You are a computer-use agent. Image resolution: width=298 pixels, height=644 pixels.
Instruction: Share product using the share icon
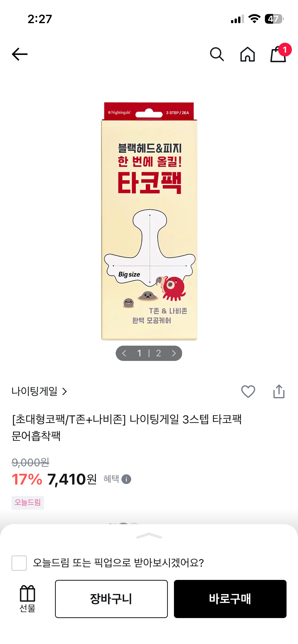point(279,391)
